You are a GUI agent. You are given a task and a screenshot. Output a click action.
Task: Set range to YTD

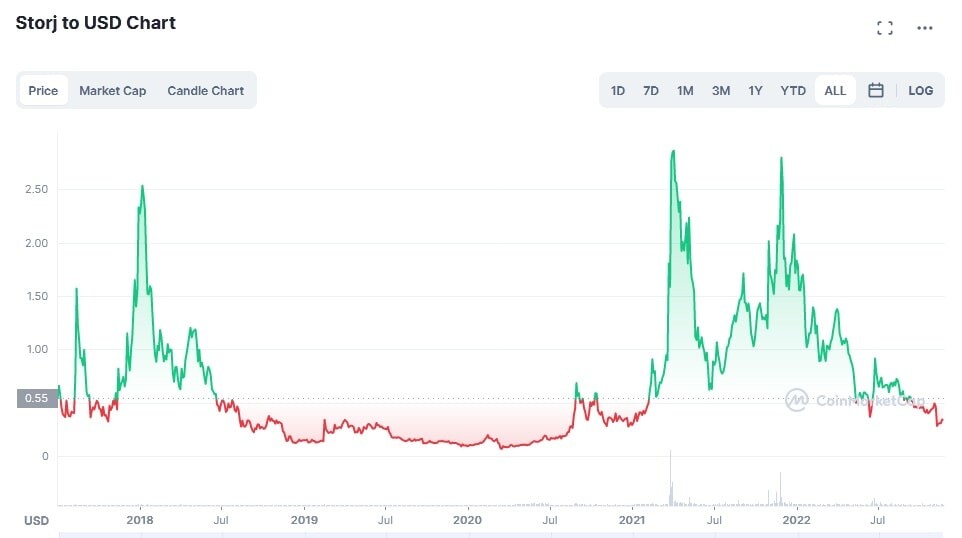coord(793,91)
